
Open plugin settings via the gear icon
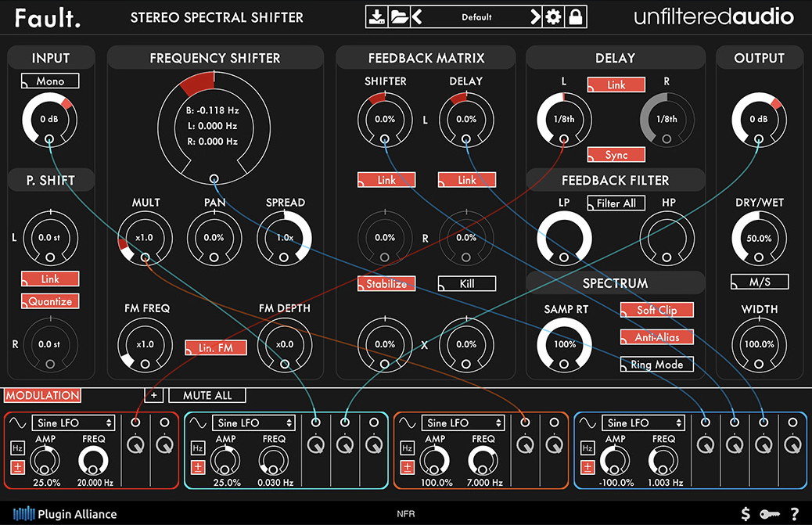[x=553, y=16]
